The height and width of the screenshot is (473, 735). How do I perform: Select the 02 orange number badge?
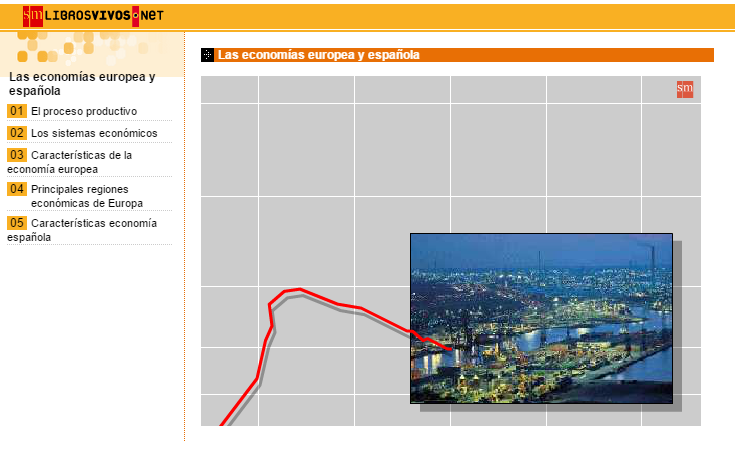click(17, 133)
